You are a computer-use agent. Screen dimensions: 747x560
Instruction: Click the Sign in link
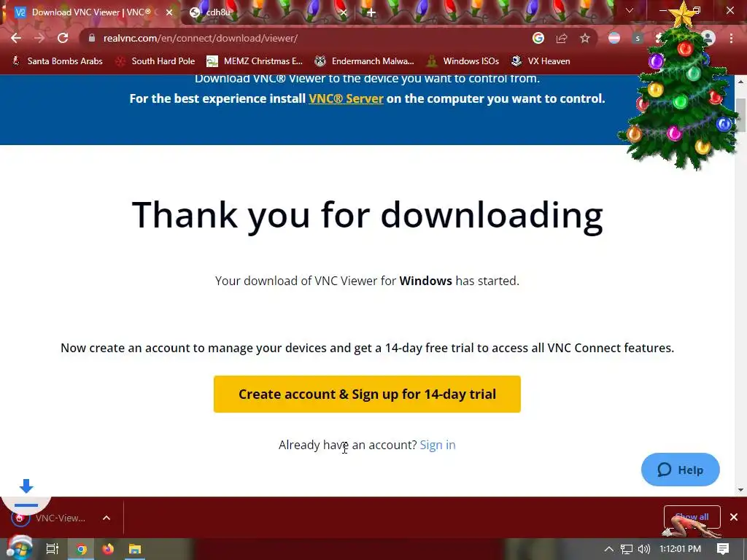[438, 445]
